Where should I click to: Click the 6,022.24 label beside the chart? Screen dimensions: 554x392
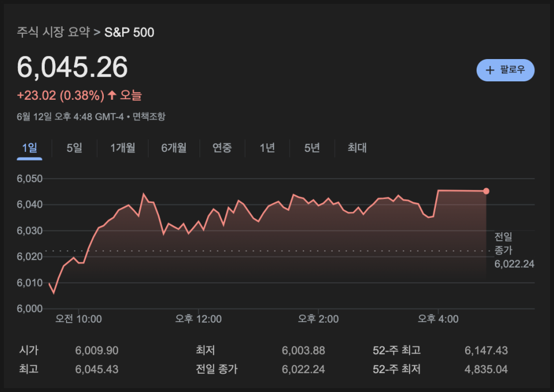(514, 264)
